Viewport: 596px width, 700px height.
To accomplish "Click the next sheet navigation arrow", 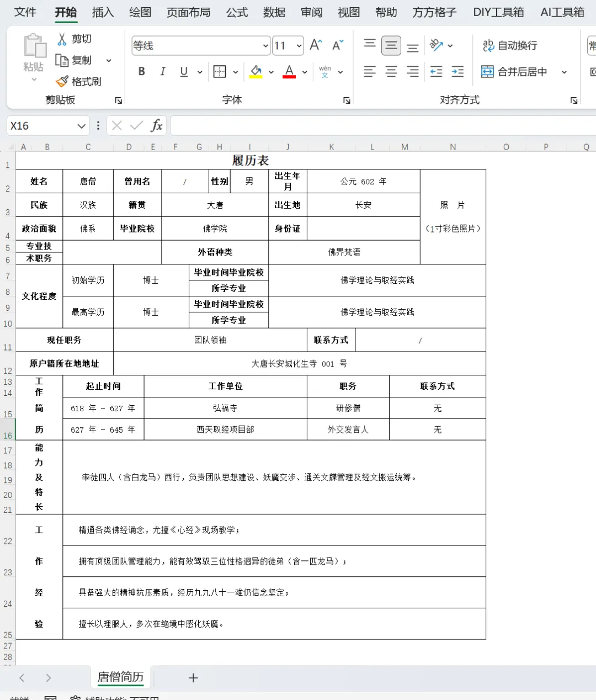I will coord(49,678).
